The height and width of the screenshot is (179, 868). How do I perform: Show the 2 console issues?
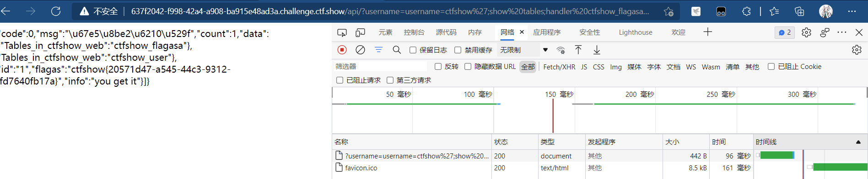(x=785, y=32)
